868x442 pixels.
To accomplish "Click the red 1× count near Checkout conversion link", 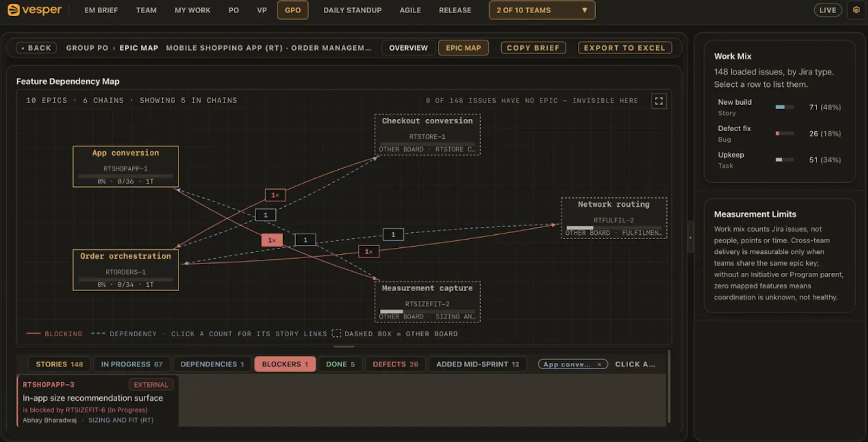I will pos(275,195).
